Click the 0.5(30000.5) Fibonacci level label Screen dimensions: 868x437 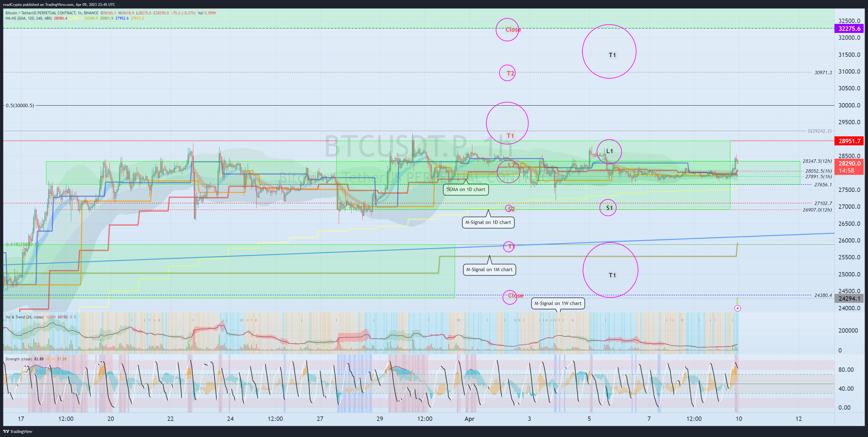click(x=20, y=105)
